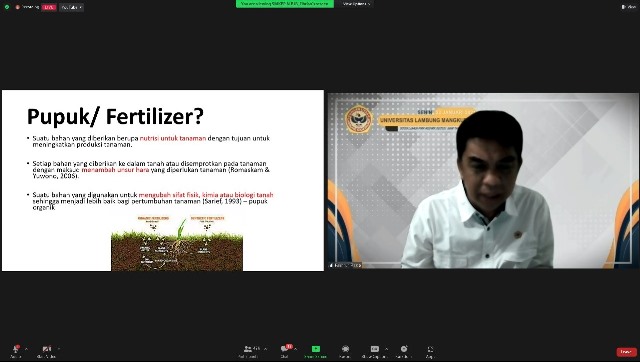This screenshot has width=640, height=362.
Task: Start video using the camera button
Action: [x=47, y=351]
